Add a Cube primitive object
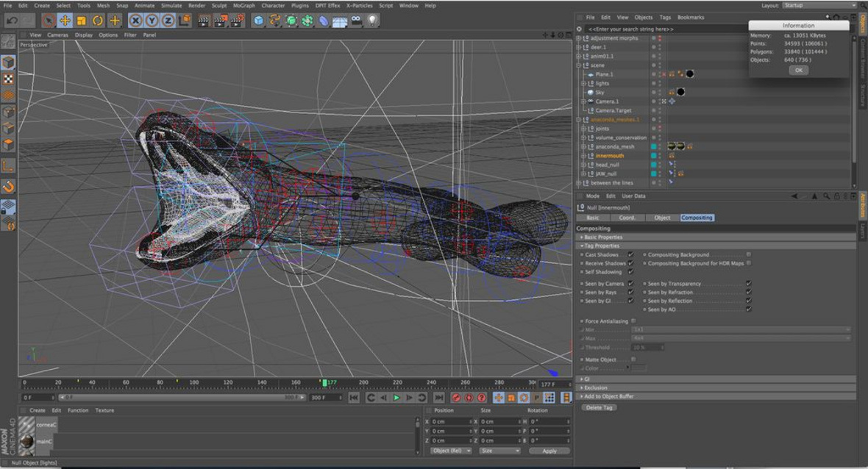 [259, 21]
